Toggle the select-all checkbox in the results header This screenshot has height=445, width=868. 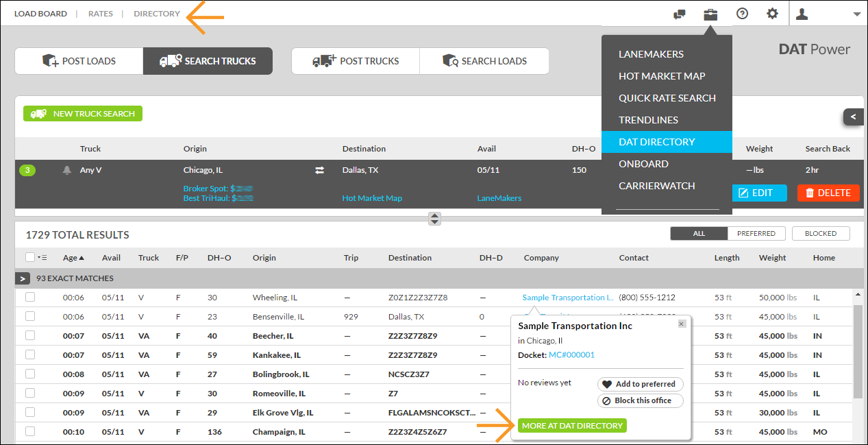point(30,258)
